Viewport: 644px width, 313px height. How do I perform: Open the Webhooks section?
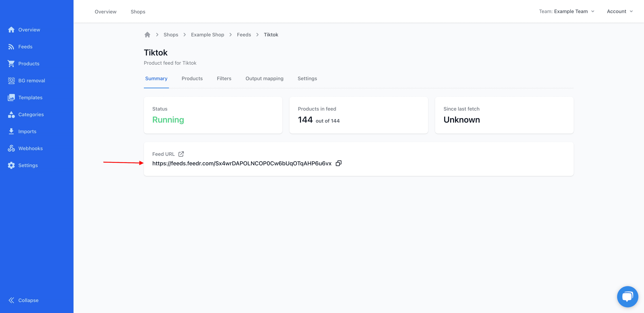31,148
